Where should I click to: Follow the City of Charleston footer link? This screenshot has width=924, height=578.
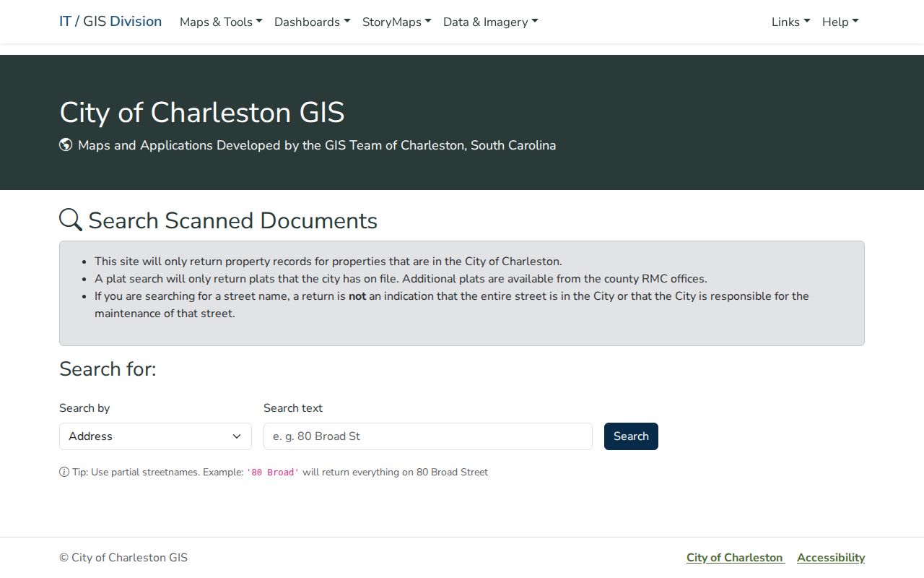click(x=735, y=557)
